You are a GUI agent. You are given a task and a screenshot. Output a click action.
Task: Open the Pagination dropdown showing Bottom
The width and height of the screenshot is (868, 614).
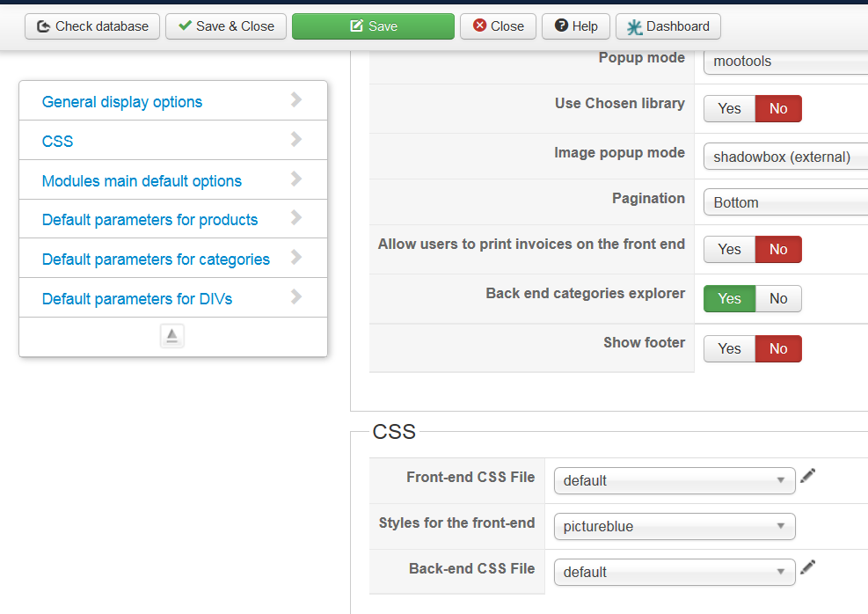point(784,202)
